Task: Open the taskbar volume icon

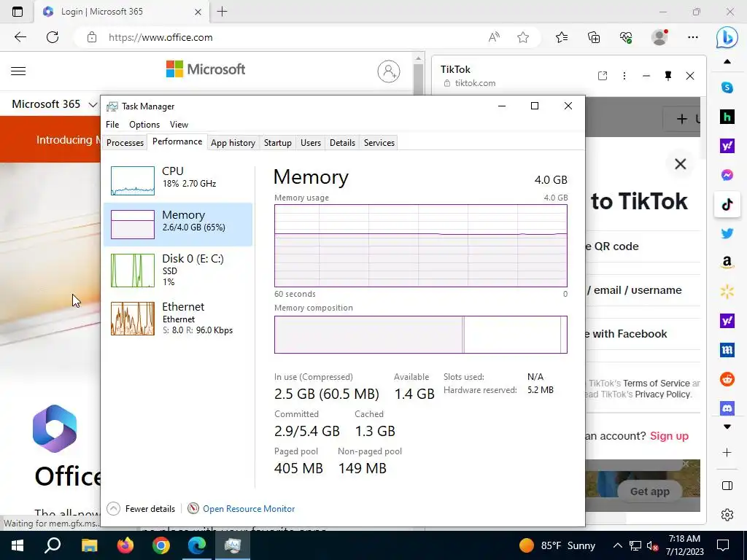Action: pos(652,545)
